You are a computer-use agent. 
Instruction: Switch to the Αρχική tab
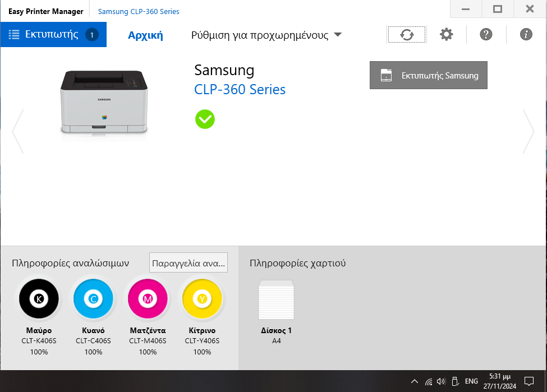point(145,35)
